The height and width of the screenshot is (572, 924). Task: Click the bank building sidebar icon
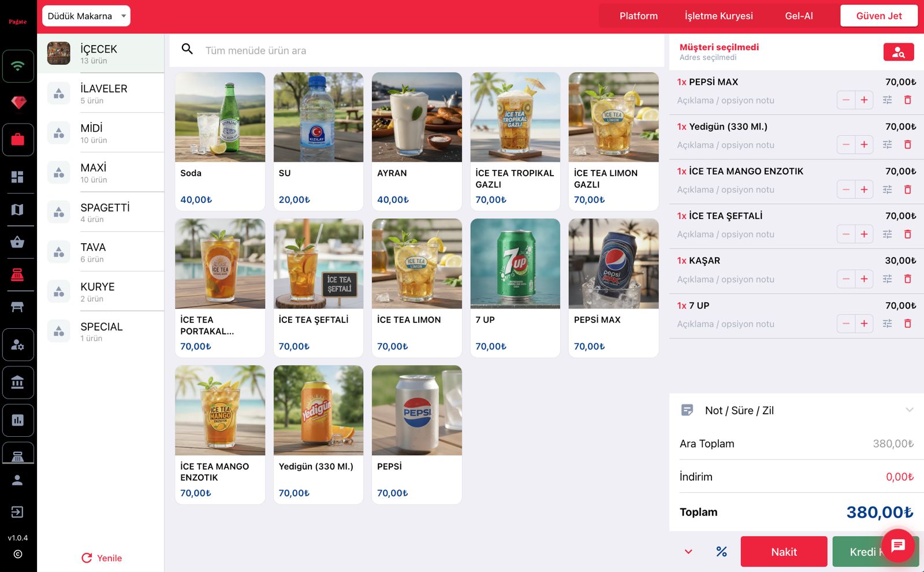point(18,382)
